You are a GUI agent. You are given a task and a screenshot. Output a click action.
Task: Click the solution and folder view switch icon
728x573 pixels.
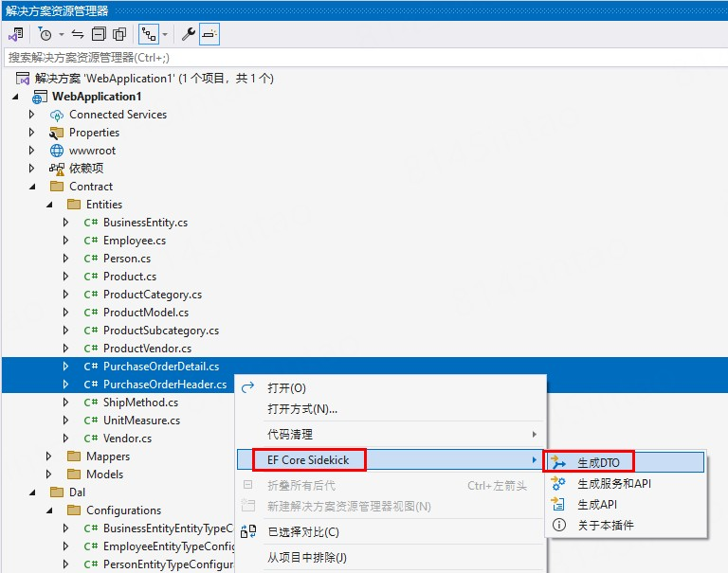coord(16,34)
